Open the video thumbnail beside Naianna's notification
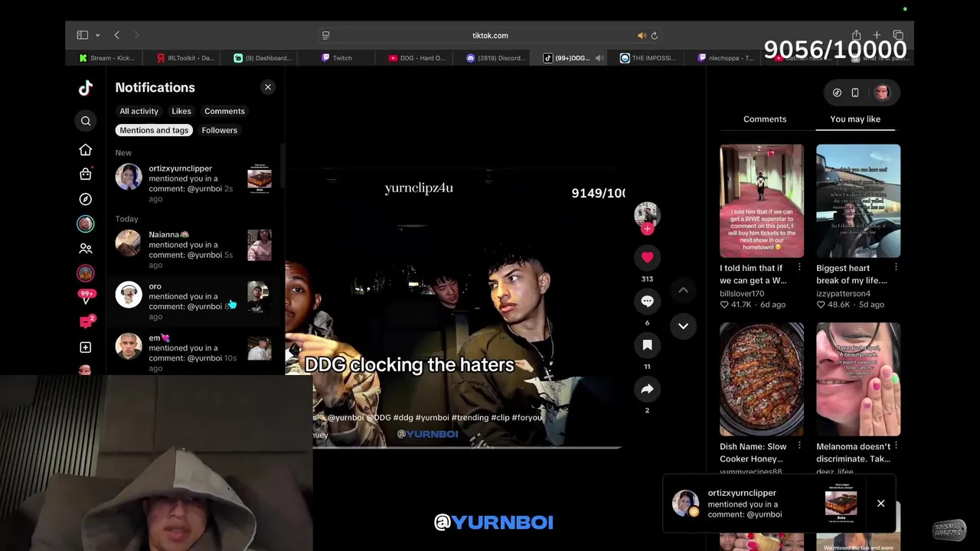Screen dimensions: 980x551 tap(260, 245)
